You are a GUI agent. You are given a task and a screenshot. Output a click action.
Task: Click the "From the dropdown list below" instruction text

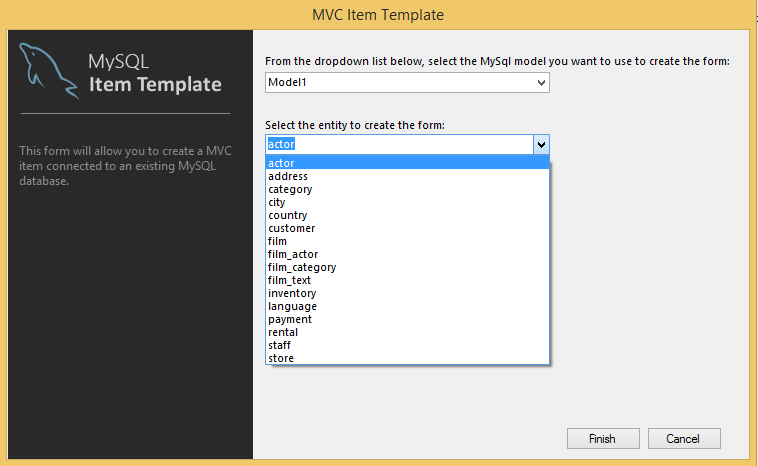pyautogui.click(x=497, y=61)
